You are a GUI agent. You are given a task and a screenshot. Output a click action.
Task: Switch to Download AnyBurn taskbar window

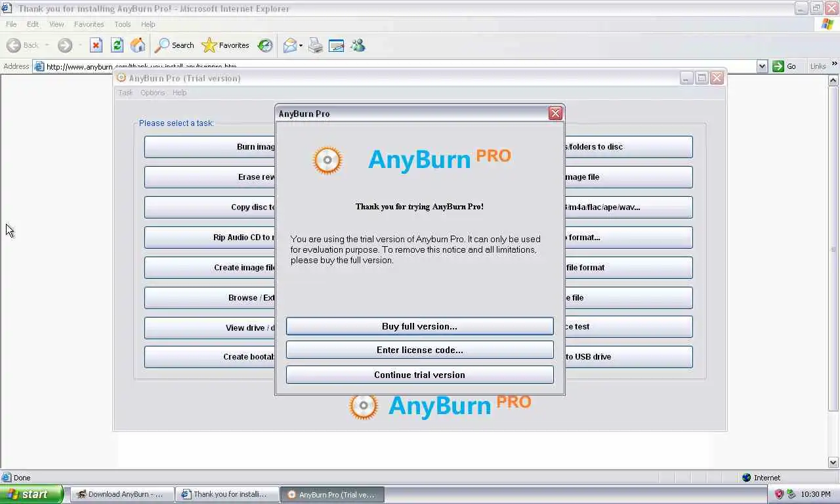point(121,494)
